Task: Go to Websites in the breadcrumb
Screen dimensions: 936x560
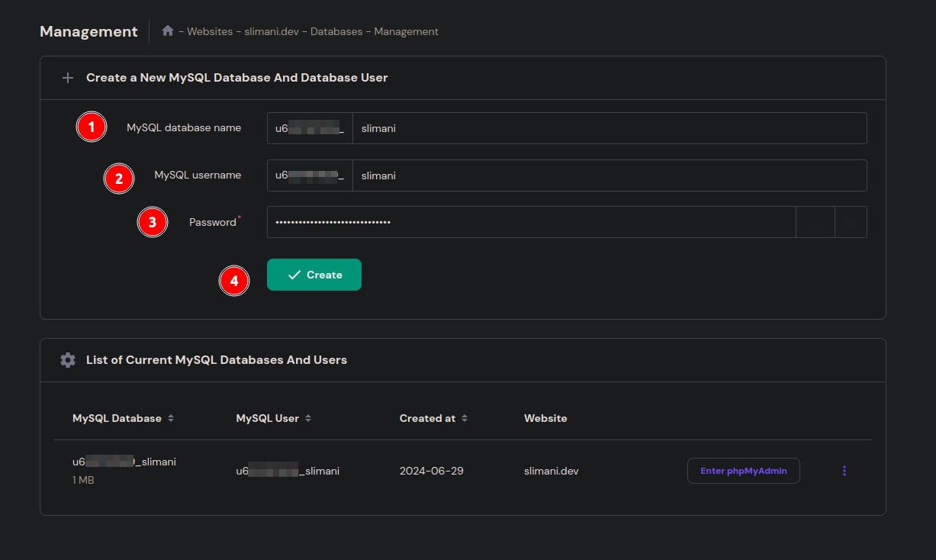Action: [x=209, y=31]
